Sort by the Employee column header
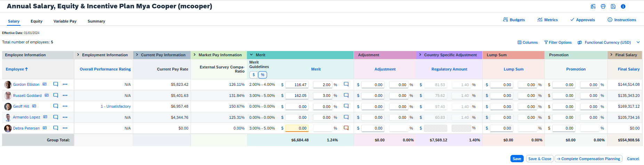The image size is (644, 165). (x=17, y=69)
